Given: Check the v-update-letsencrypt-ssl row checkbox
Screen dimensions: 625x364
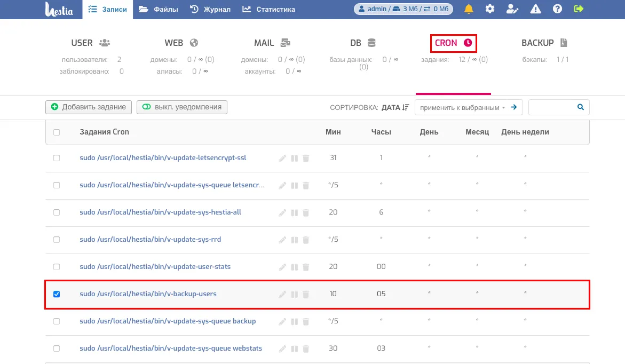Looking at the screenshot, I should pyautogui.click(x=57, y=158).
